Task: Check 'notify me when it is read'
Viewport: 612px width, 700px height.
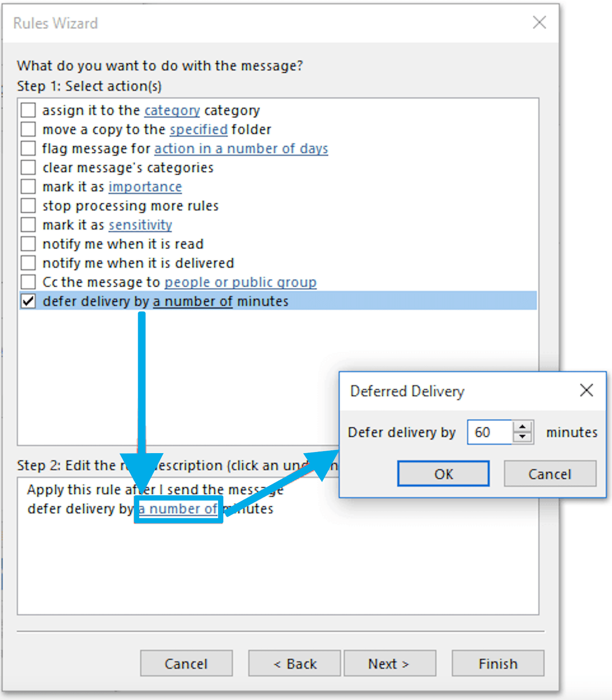Action: click(x=27, y=244)
